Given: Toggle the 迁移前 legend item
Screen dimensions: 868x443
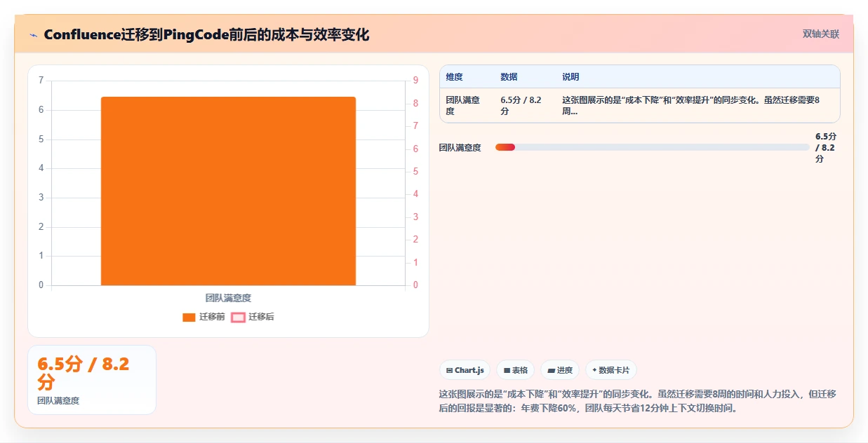Looking at the screenshot, I should [203, 317].
